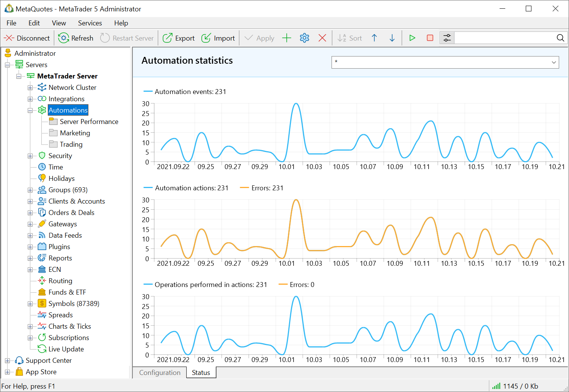The width and height of the screenshot is (569, 392).
Task: Open the Edit menu
Action: [x=34, y=23]
